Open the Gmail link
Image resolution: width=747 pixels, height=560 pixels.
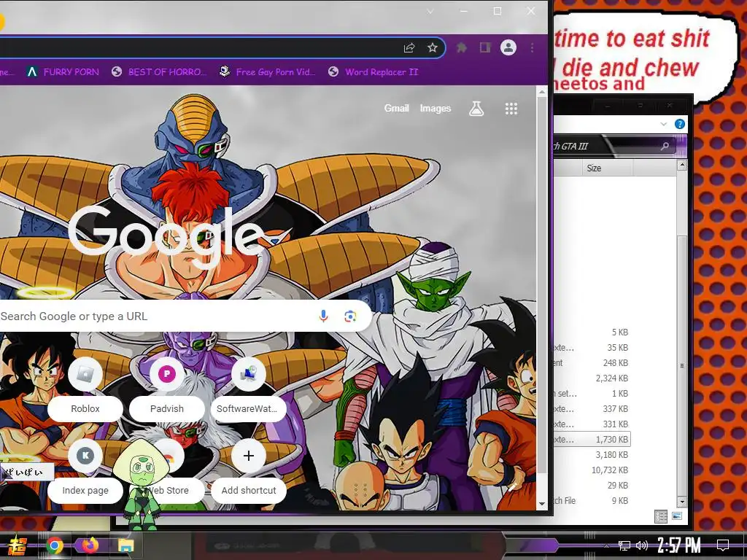pos(396,108)
